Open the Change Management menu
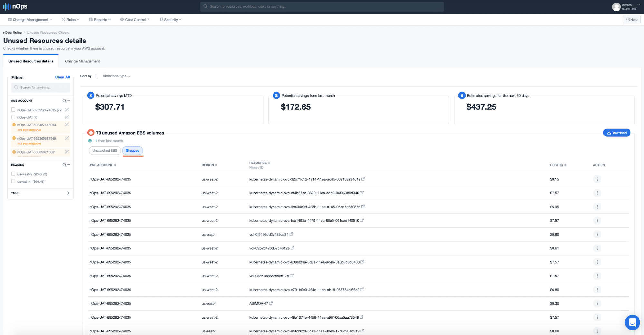Viewport: 644px width, 335px height. [30, 20]
